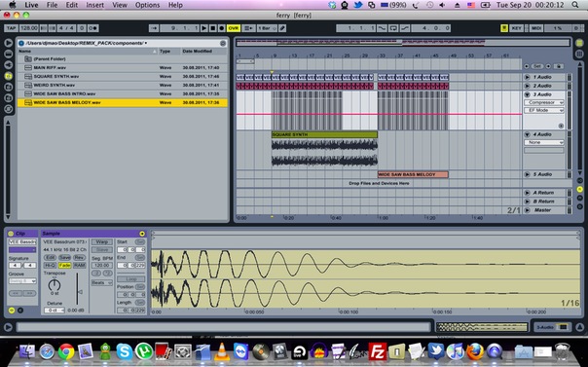Open the Hot-Swap browser icon
This screenshot has width=588, height=367.
[x=8, y=109]
